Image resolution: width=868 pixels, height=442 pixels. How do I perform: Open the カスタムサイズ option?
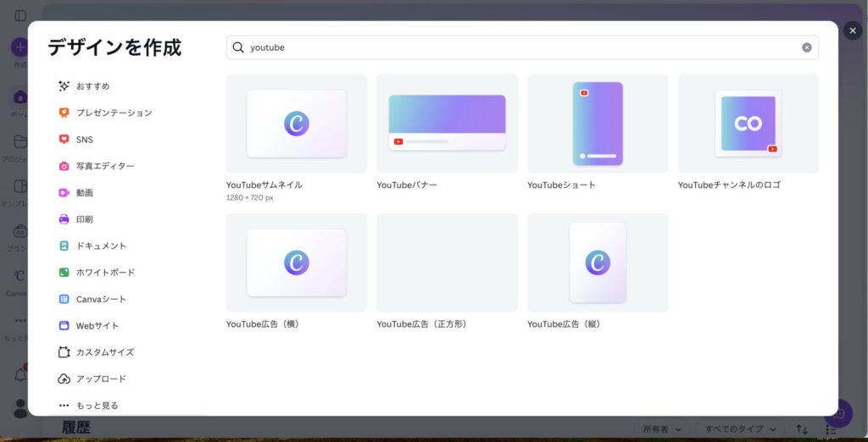point(104,352)
